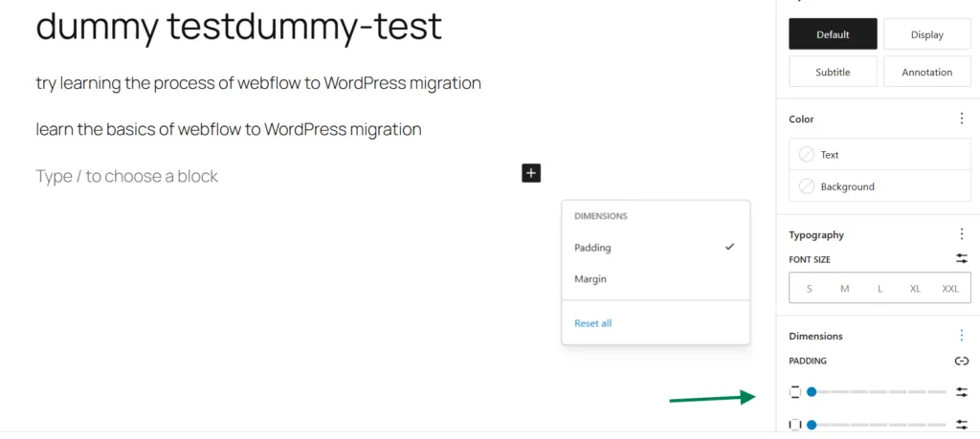Click the first padding slider handle
980x439 pixels.
[x=812, y=391]
